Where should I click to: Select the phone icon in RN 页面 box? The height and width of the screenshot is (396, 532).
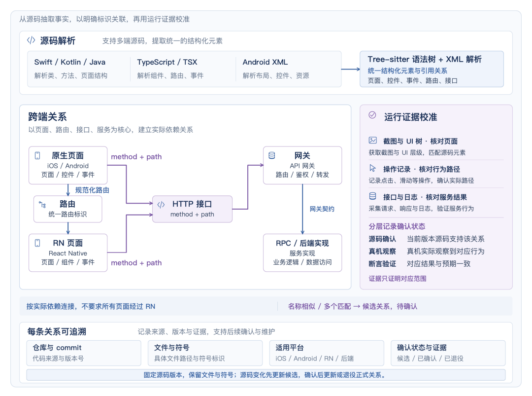37,243
